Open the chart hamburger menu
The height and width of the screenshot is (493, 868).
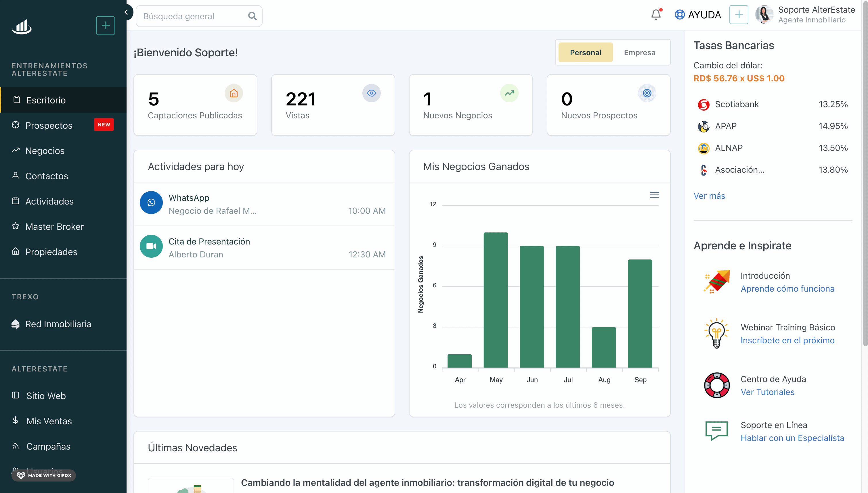[654, 195]
